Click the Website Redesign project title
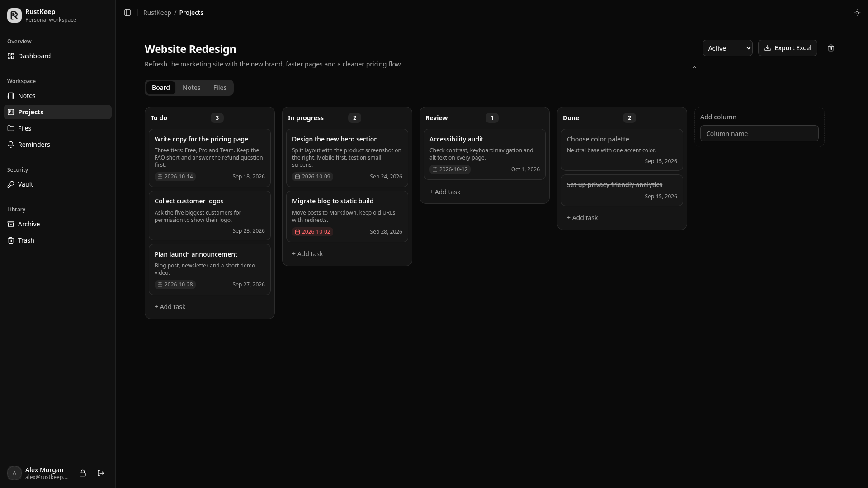Image resolution: width=868 pixels, height=488 pixels. (190, 49)
